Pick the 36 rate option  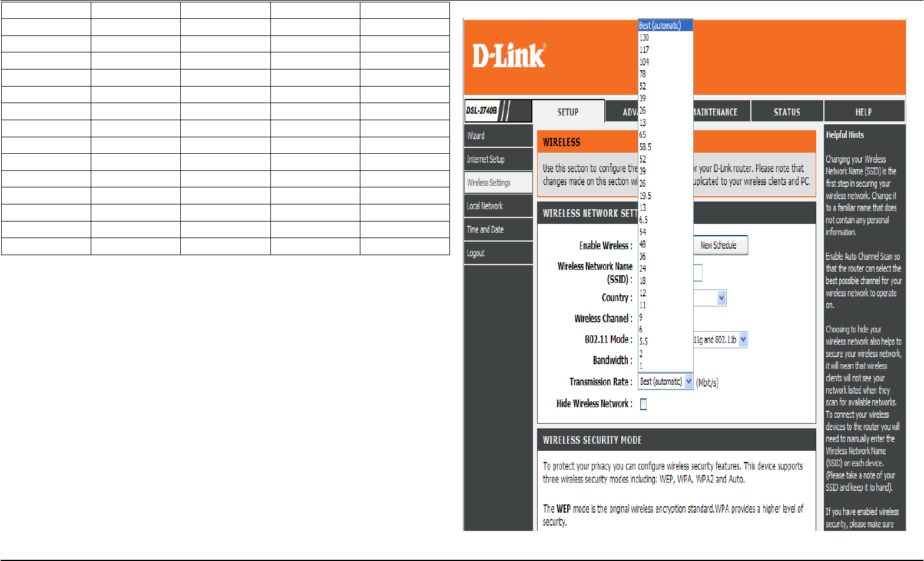coord(665,256)
